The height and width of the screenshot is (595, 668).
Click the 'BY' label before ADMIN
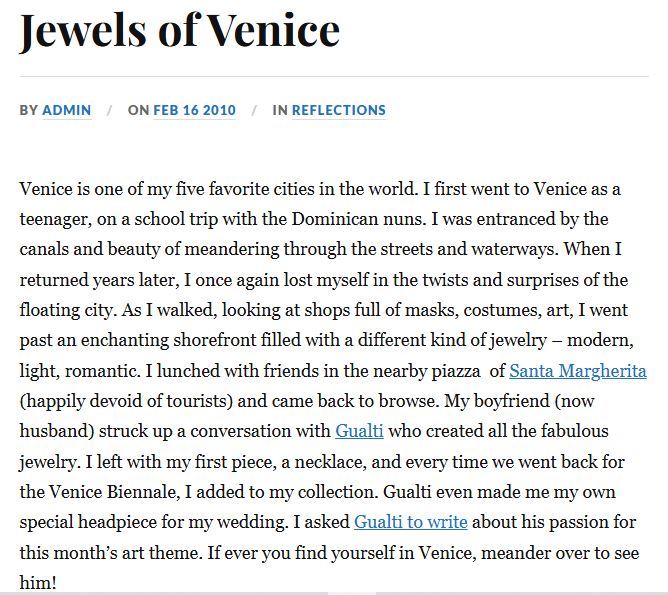click(x=28, y=111)
